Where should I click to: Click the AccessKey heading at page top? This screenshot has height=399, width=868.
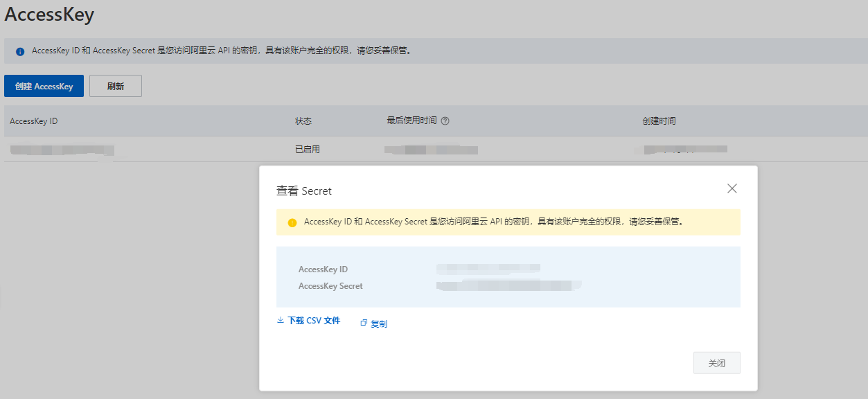(49, 14)
